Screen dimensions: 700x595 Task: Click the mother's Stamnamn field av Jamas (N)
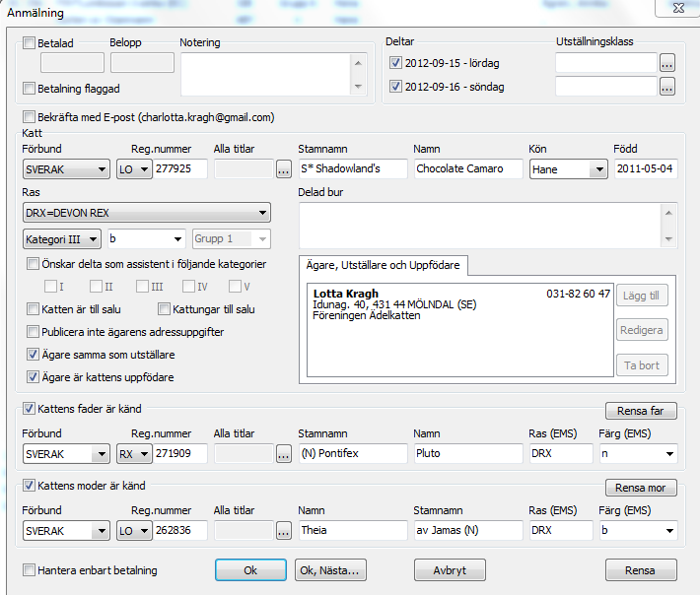468,530
